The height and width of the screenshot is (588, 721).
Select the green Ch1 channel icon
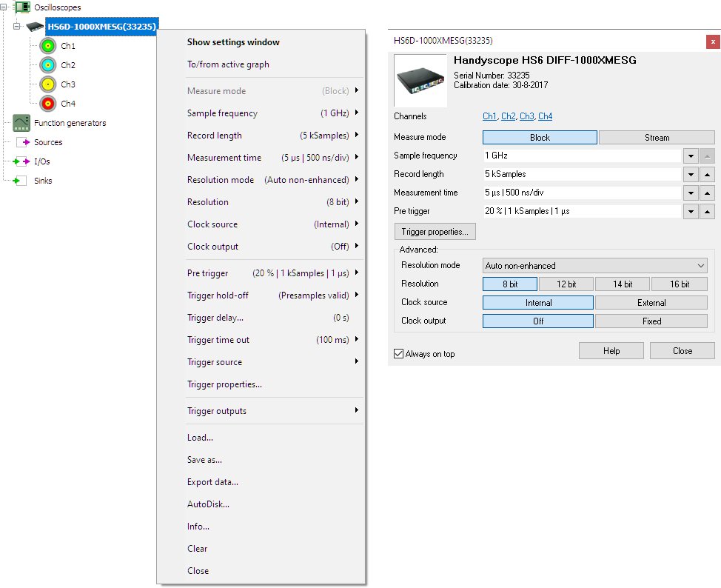(48, 46)
